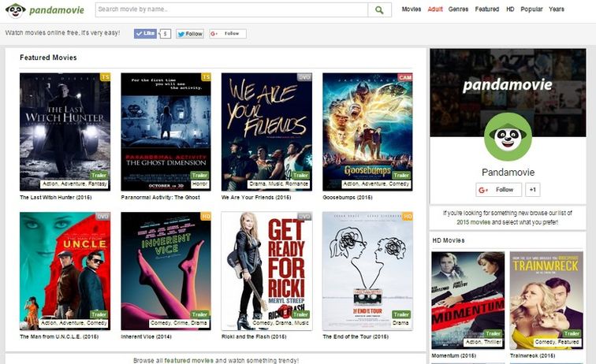596x364 pixels.
Task: Click the Pandamovie profile name in widget
Action: (x=508, y=172)
